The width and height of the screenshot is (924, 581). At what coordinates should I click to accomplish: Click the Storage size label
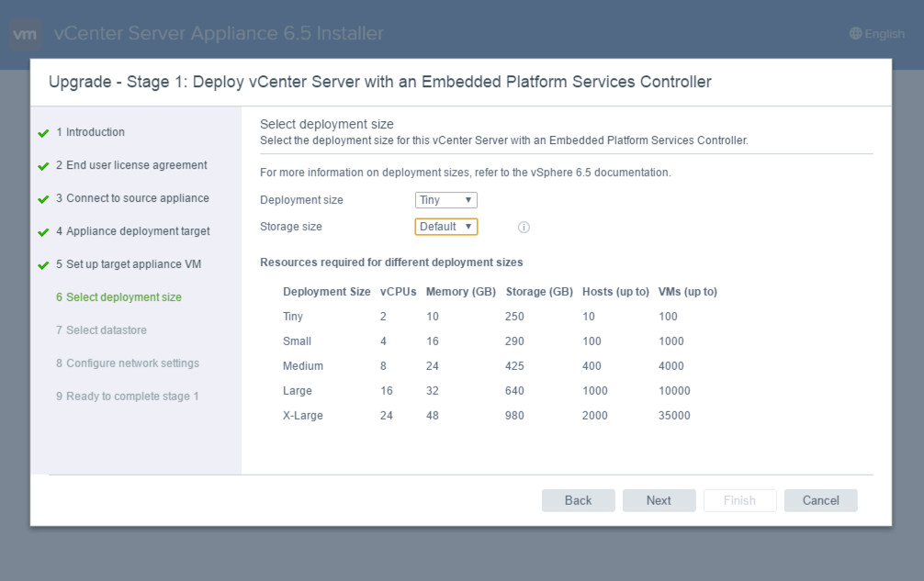291,227
